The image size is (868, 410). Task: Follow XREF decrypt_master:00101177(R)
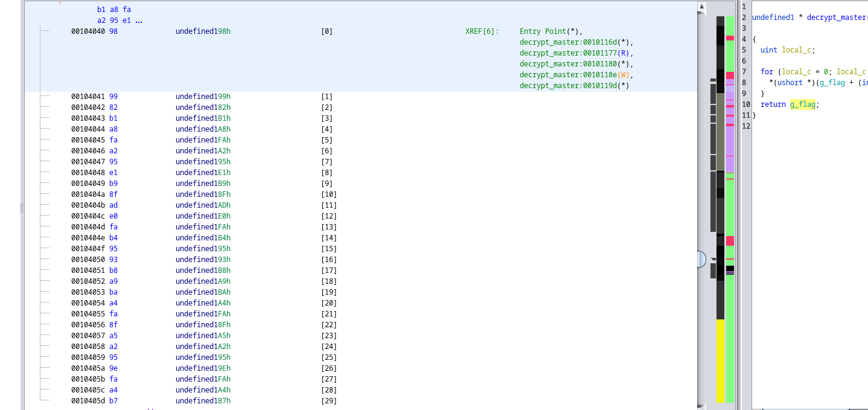tap(576, 53)
